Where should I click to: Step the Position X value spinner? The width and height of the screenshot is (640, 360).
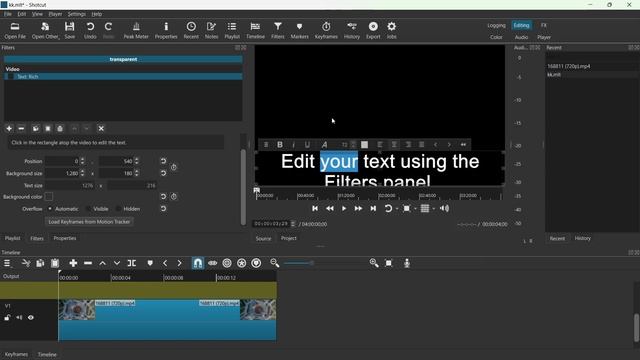click(x=82, y=161)
